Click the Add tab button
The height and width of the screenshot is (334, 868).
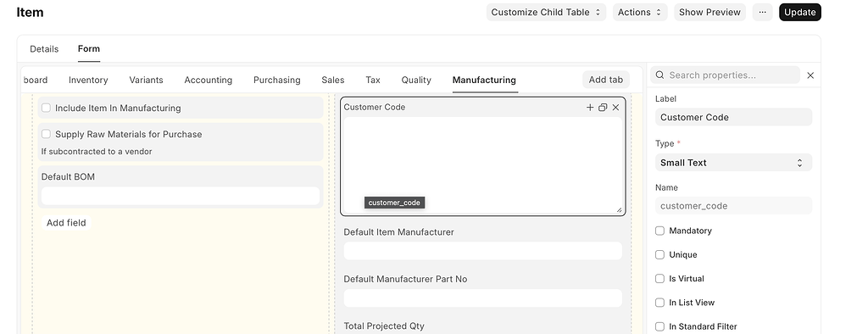tap(605, 80)
